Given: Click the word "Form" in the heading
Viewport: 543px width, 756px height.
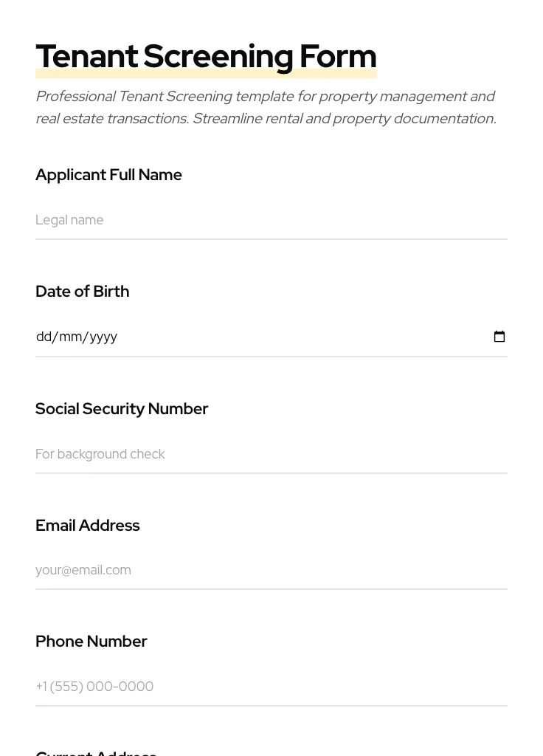Looking at the screenshot, I should coord(338,57).
